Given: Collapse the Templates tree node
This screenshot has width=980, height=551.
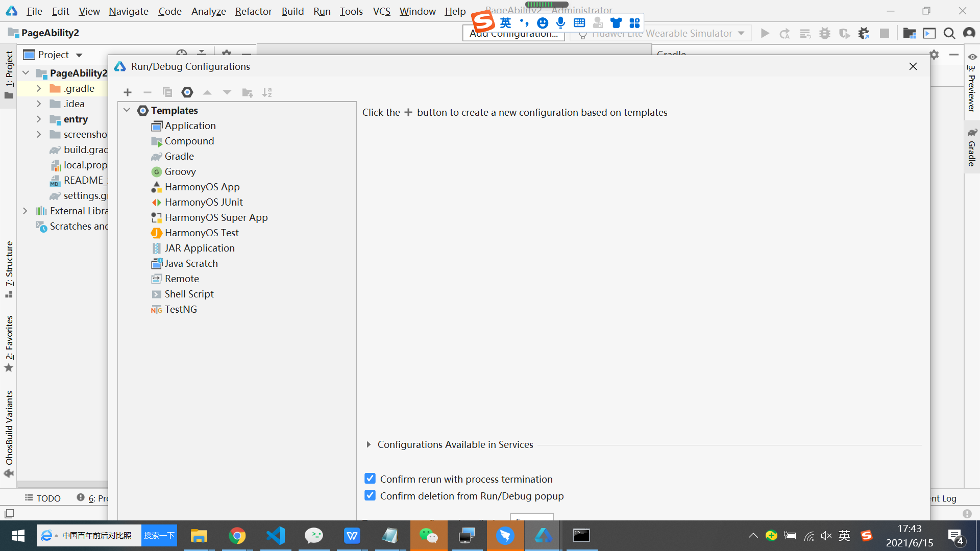Looking at the screenshot, I should (x=127, y=110).
